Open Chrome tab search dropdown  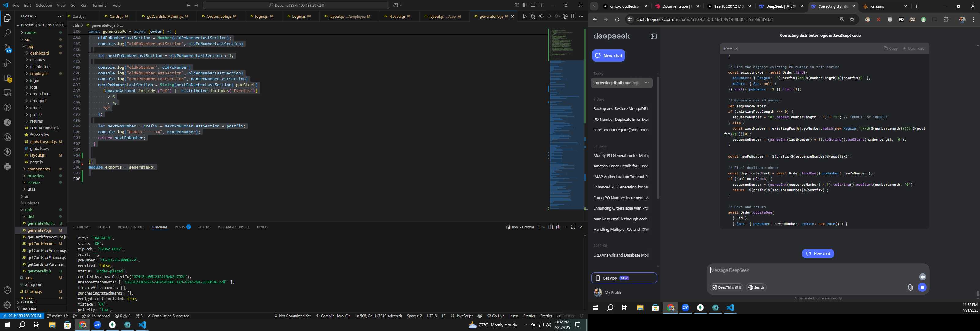pyautogui.click(x=594, y=6)
